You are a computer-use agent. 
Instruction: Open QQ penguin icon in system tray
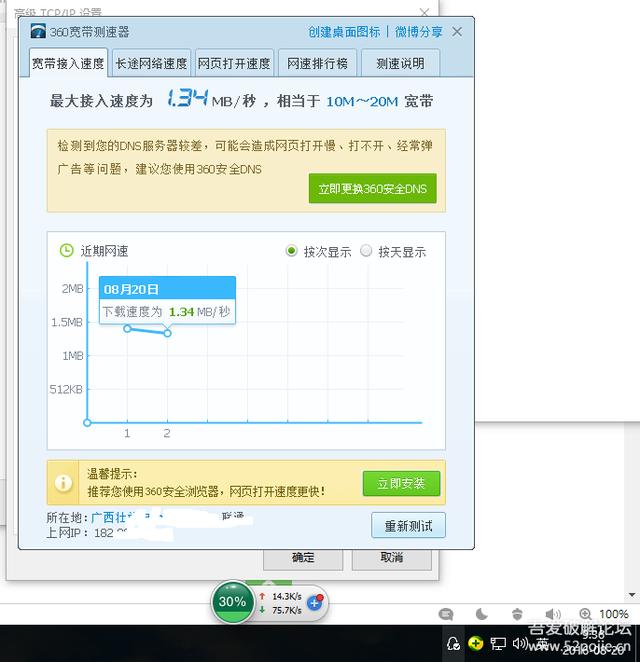coord(453,643)
